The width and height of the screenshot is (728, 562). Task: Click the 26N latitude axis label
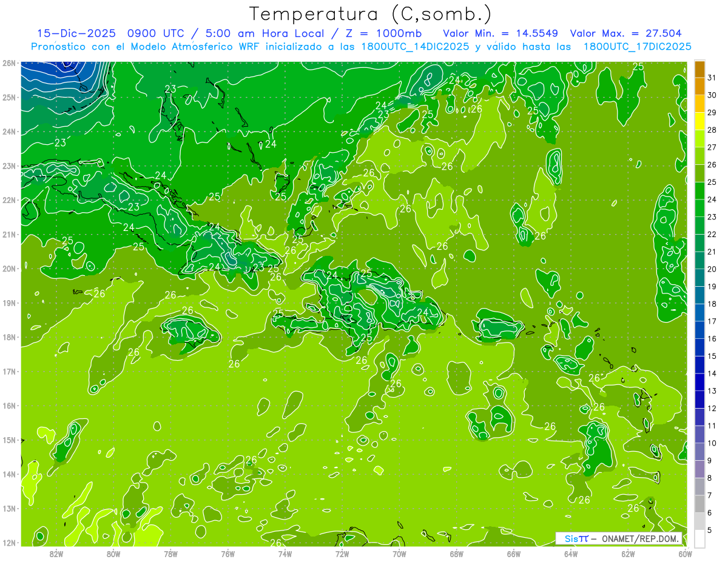(8, 63)
